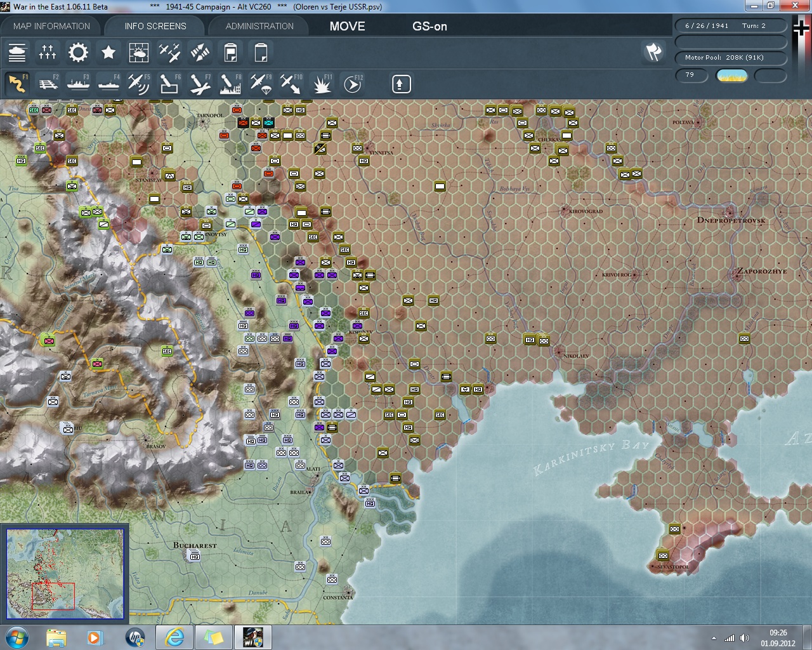Select Air recon mode F5 icon
The width and height of the screenshot is (812, 650).
coord(139,84)
